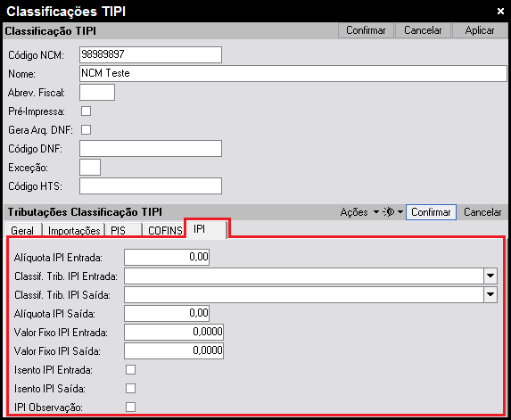This screenshot has width=511, height=420.
Task: Close the Classificações TIPI window
Action: pos(500,11)
